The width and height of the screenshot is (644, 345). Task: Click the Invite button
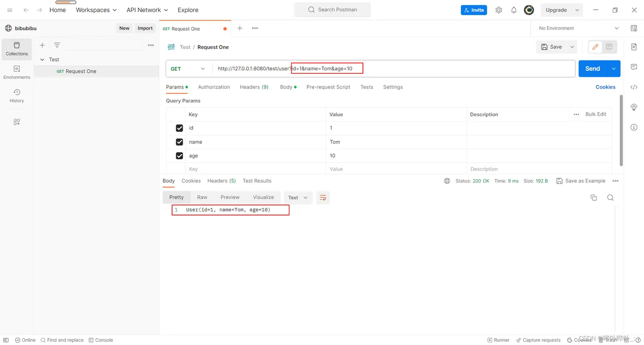pyautogui.click(x=474, y=10)
